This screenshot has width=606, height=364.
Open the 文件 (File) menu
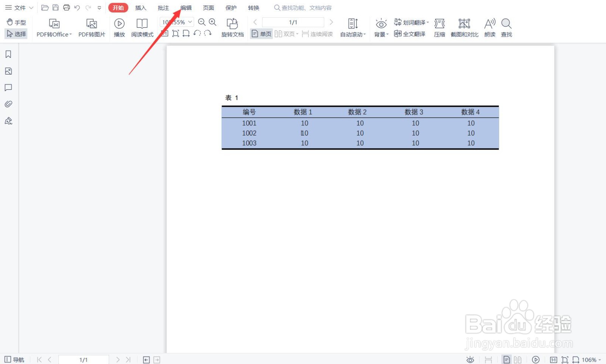click(19, 8)
